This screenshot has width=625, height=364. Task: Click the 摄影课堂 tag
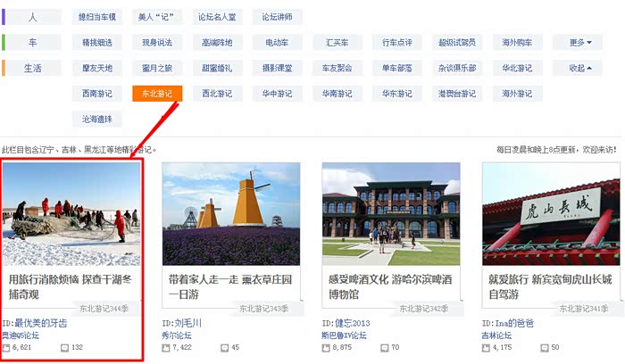[277, 68]
